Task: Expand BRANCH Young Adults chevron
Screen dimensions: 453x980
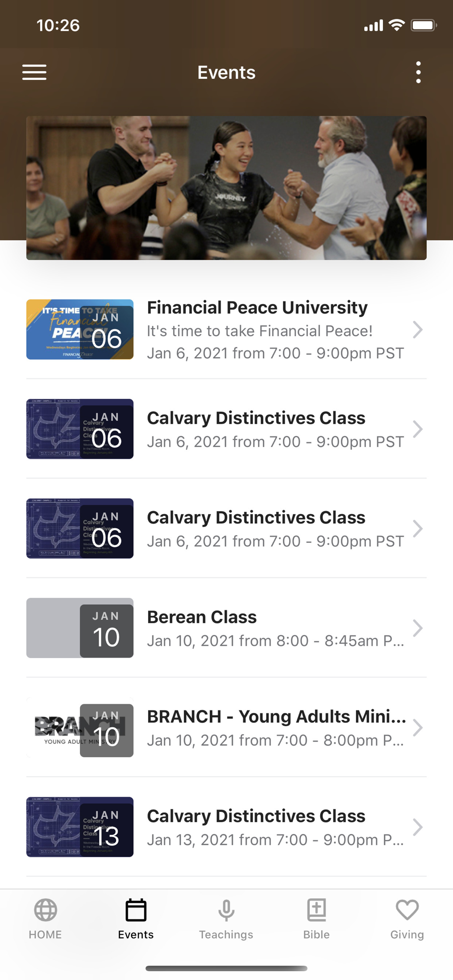Action: pyautogui.click(x=418, y=728)
